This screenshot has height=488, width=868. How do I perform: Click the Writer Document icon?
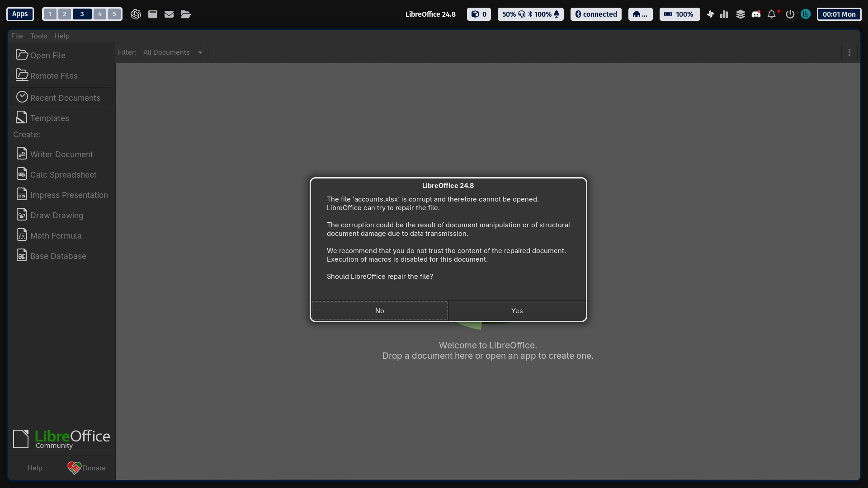[x=22, y=154]
